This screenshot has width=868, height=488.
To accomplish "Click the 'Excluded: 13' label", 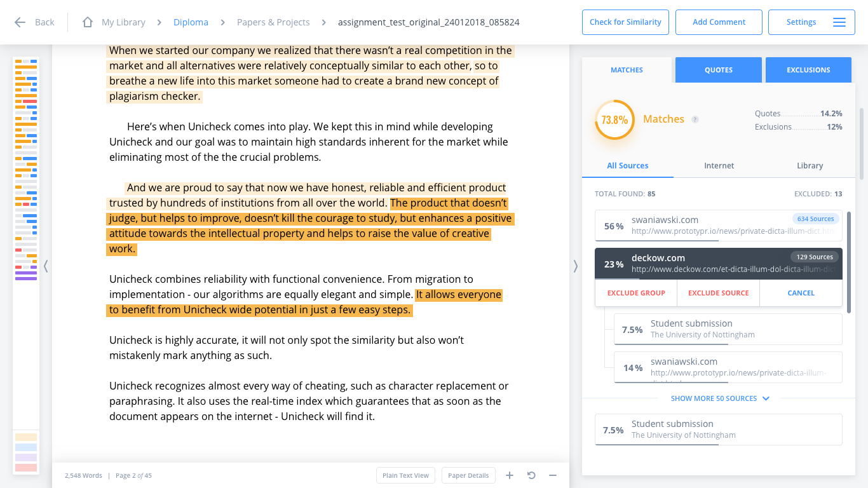I will 818,194.
